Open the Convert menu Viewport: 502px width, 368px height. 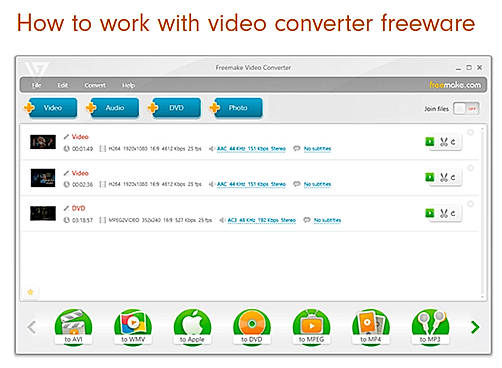95,85
